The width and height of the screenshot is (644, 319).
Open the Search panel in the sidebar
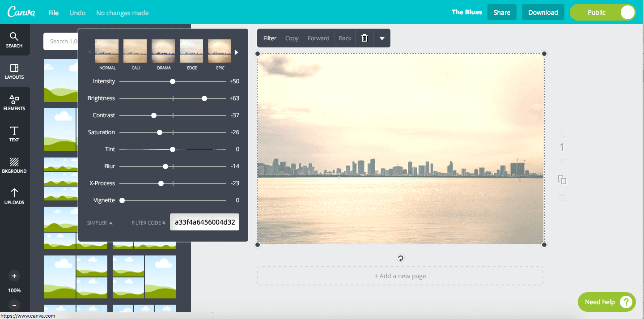pos(14,40)
